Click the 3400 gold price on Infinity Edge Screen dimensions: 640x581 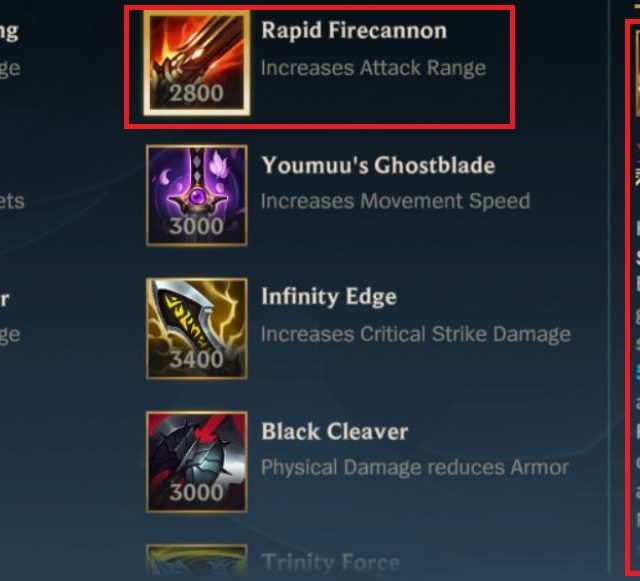197,359
